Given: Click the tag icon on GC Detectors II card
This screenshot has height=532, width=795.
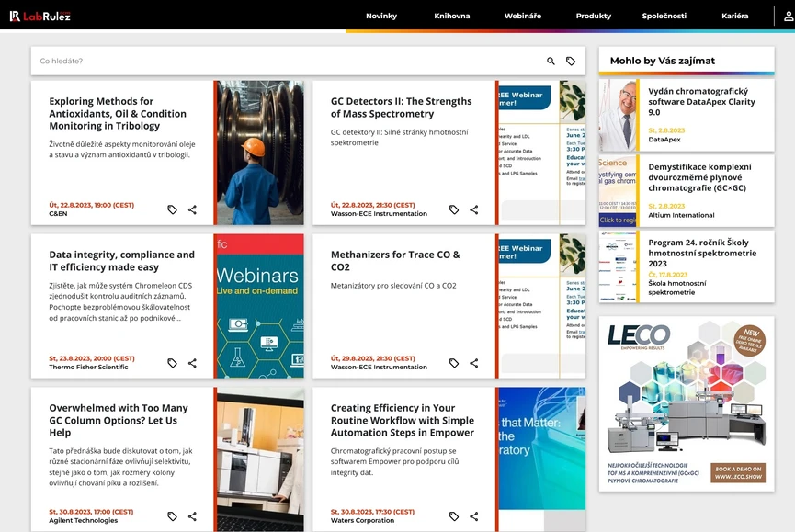Looking at the screenshot, I should pos(453,209).
